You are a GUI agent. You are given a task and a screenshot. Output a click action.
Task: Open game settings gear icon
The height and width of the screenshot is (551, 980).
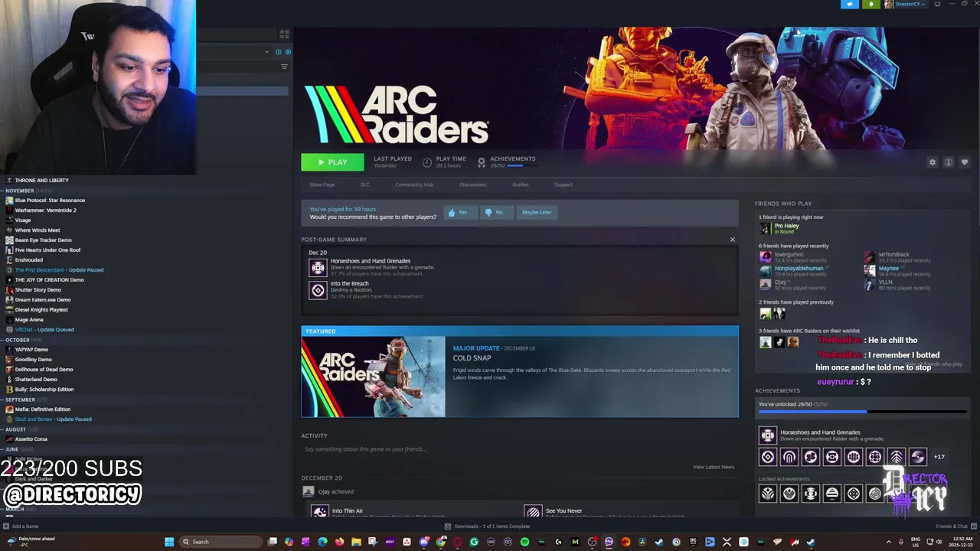(932, 162)
